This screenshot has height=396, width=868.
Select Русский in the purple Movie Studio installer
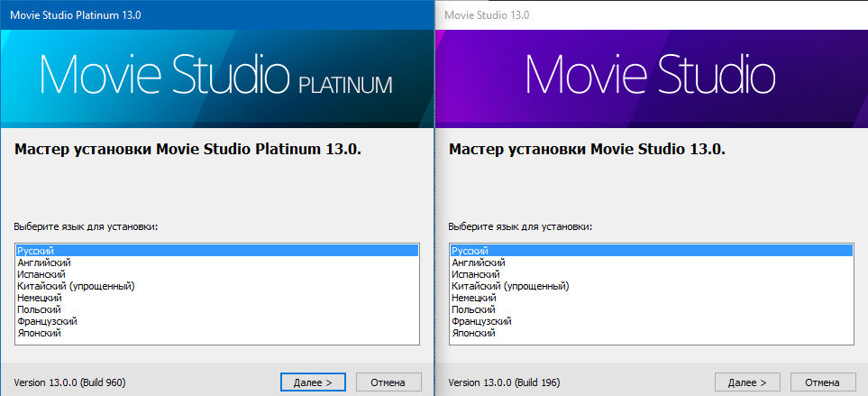(x=470, y=251)
